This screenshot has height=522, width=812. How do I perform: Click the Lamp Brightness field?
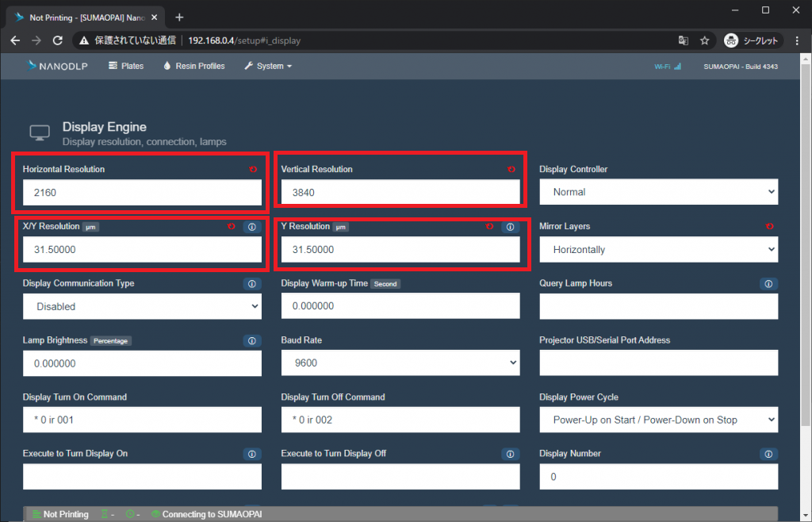[143, 363]
